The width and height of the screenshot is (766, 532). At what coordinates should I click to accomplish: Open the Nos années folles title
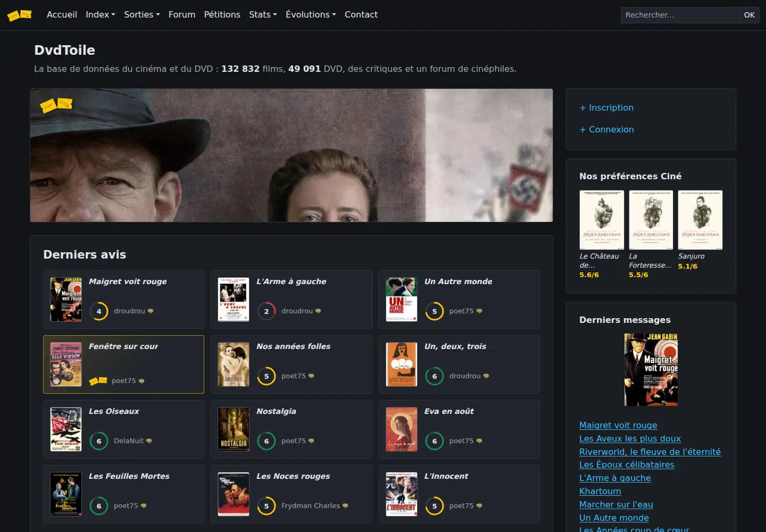pos(293,346)
